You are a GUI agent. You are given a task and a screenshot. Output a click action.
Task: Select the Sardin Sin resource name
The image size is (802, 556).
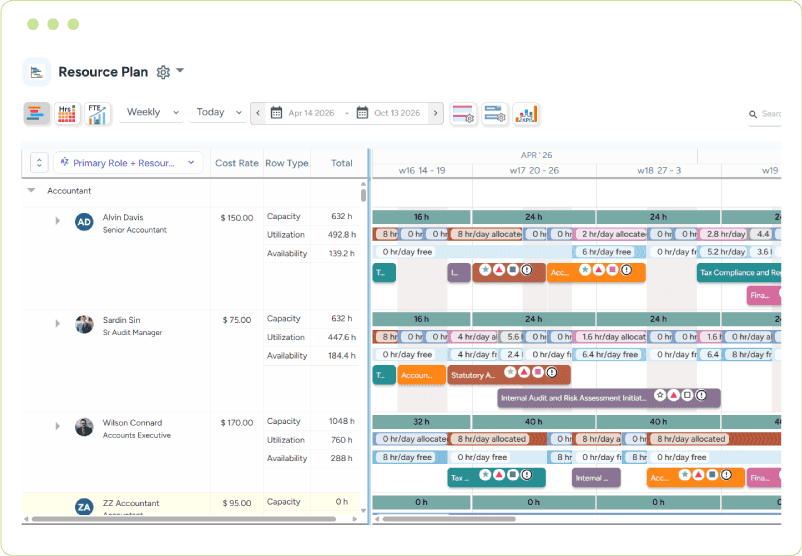[x=121, y=320]
